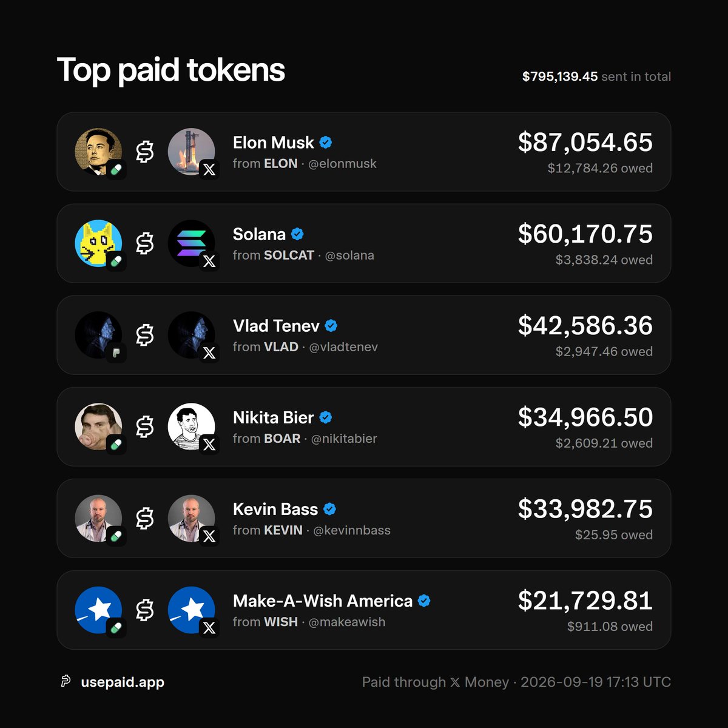Click the verified checkmark next to Nikita Bier

click(326, 417)
